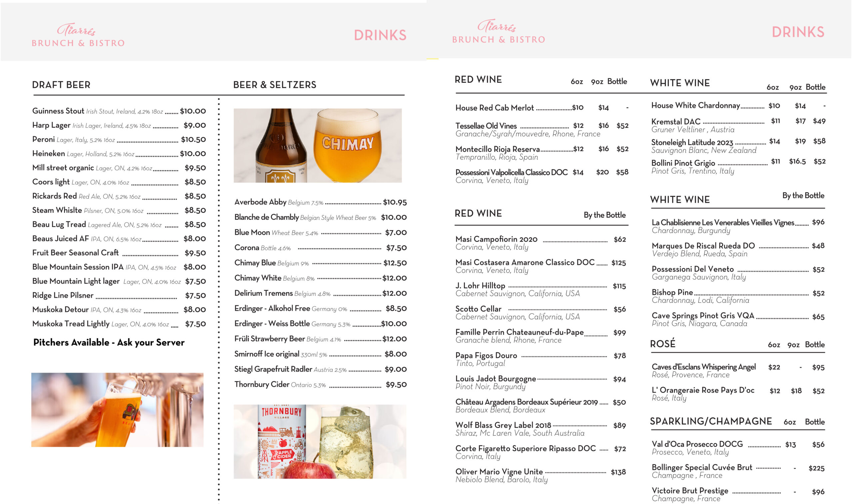Select Smirnoff Ice original entry
Screen dimensions: 853x504
pyautogui.click(x=320, y=354)
